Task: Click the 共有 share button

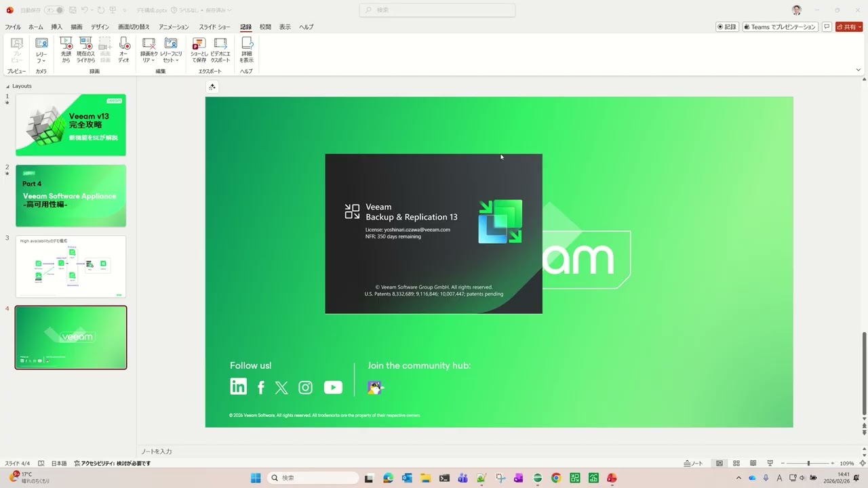Action: (x=848, y=27)
